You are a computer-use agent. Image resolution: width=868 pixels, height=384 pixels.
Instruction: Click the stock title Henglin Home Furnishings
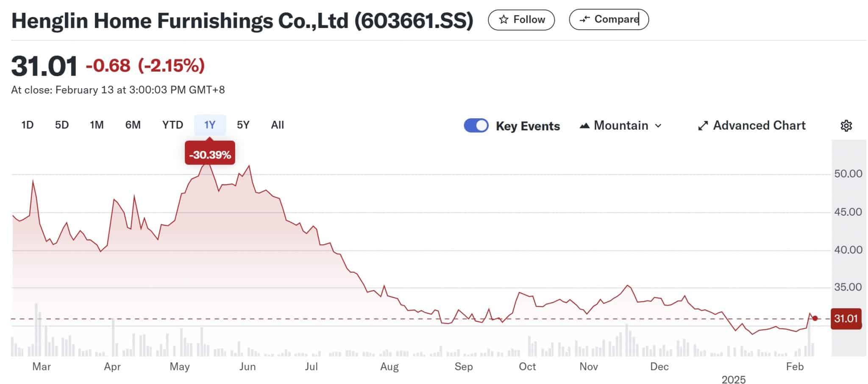point(242,20)
